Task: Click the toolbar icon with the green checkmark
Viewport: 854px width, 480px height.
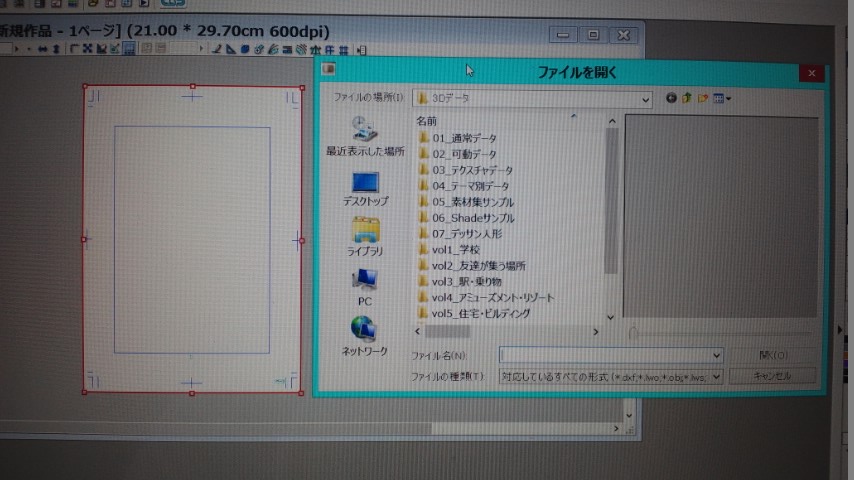Action: tap(115, 49)
